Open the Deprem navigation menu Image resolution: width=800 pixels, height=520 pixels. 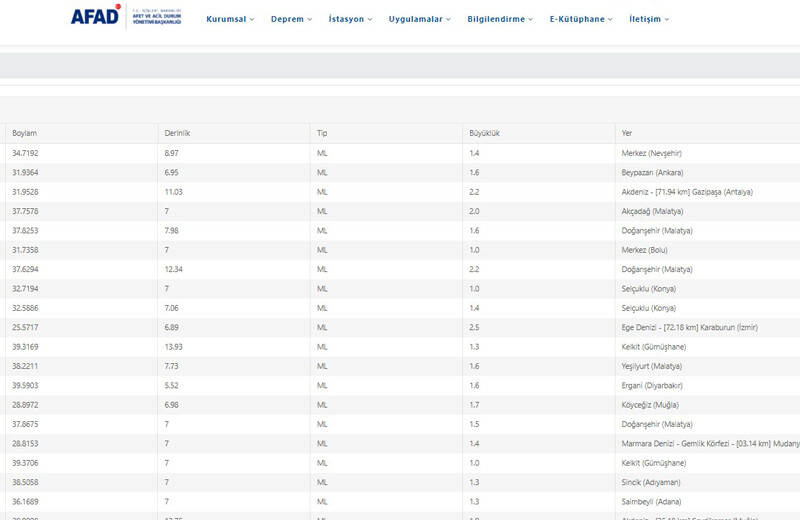291,19
